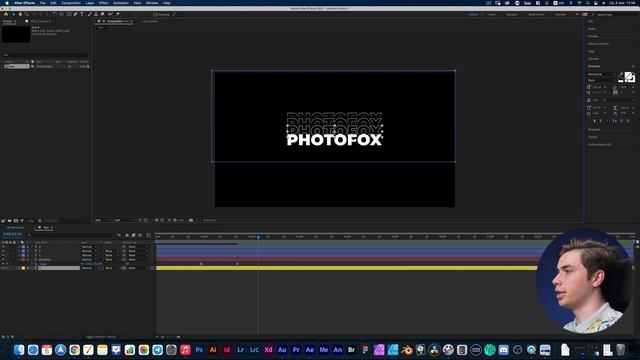Open the Layer menu

90,3
